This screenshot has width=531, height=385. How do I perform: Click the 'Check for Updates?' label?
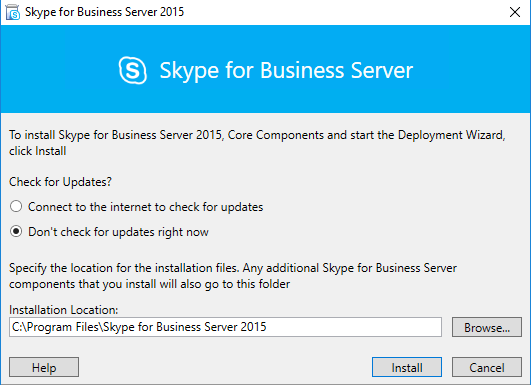click(x=60, y=182)
